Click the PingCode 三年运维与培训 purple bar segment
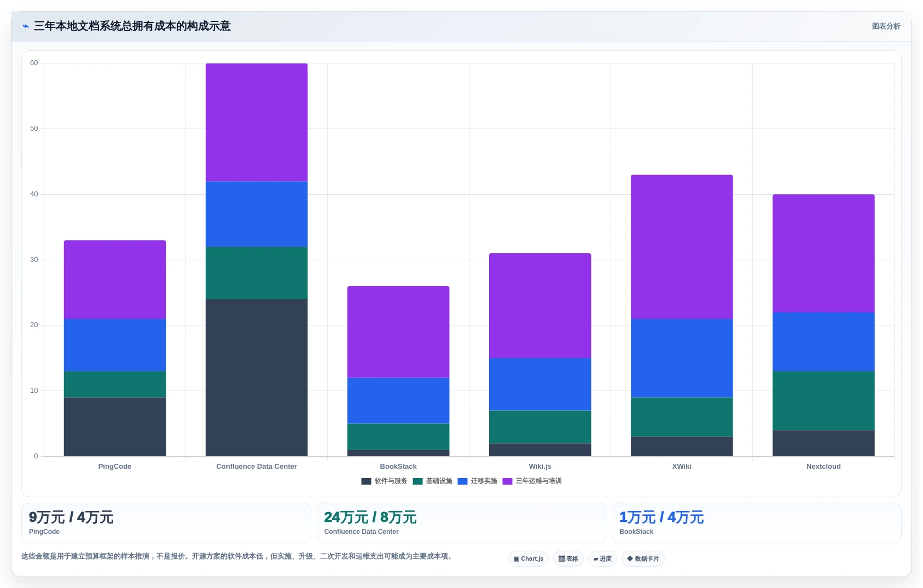 (115, 280)
